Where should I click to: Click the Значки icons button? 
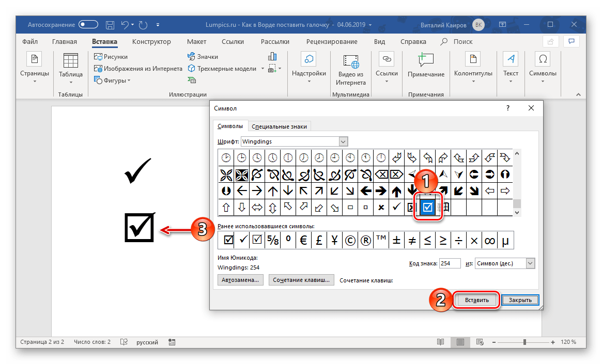pyautogui.click(x=203, y=56)
